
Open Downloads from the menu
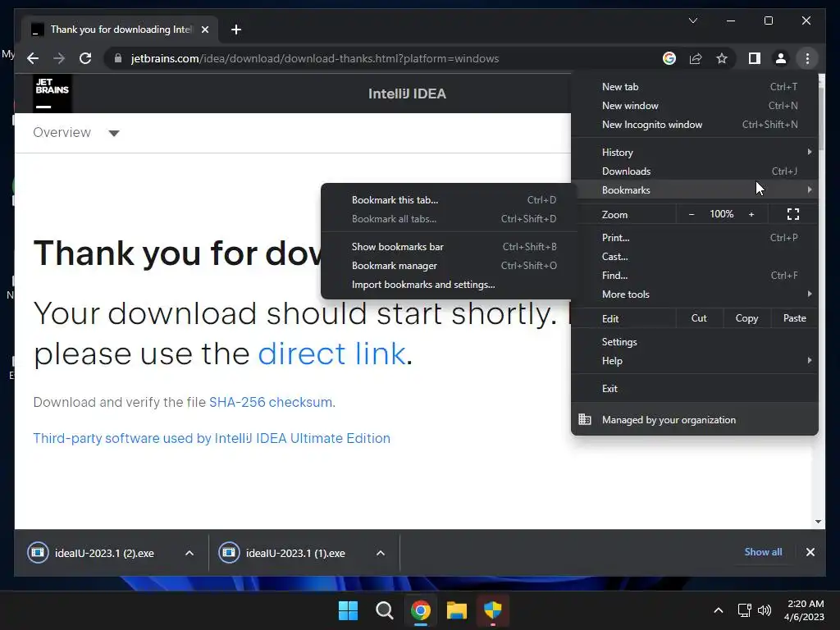tap(694, 171)
